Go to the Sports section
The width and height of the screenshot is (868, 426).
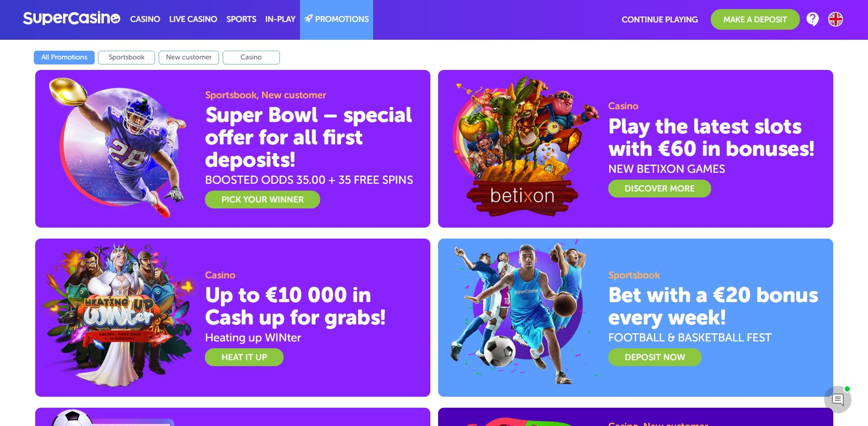pyautogui.click(x=241, y=19)
